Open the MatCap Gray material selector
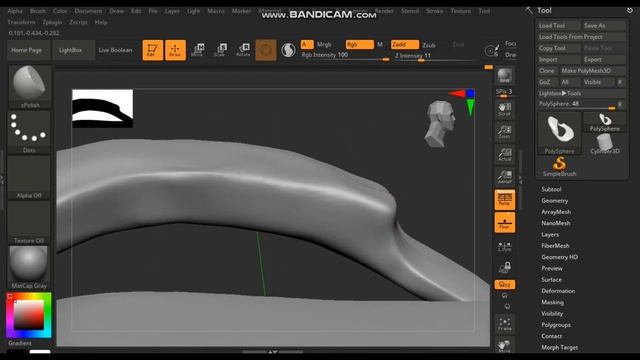This screenshot has height=360, width=640. pos(29,267)
